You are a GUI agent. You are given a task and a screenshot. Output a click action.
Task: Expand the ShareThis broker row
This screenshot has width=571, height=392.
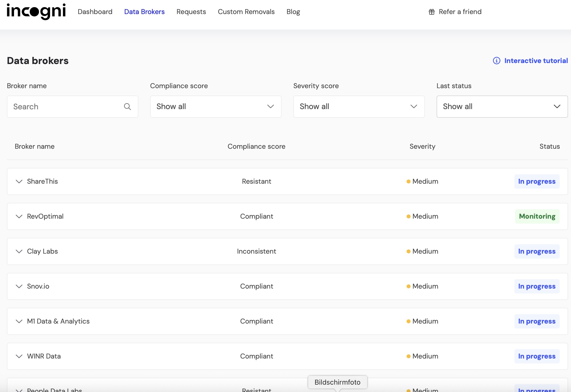coord(19,181)
